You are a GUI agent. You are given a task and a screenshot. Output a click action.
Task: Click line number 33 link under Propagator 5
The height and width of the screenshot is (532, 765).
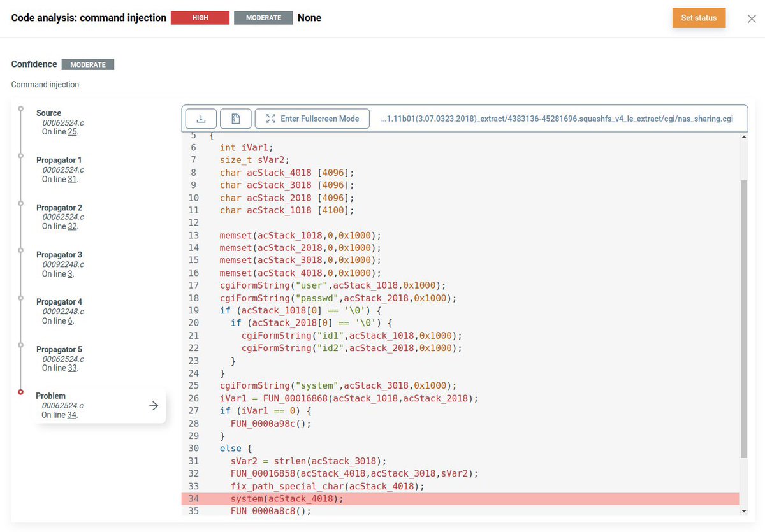(x=72, y=368)
